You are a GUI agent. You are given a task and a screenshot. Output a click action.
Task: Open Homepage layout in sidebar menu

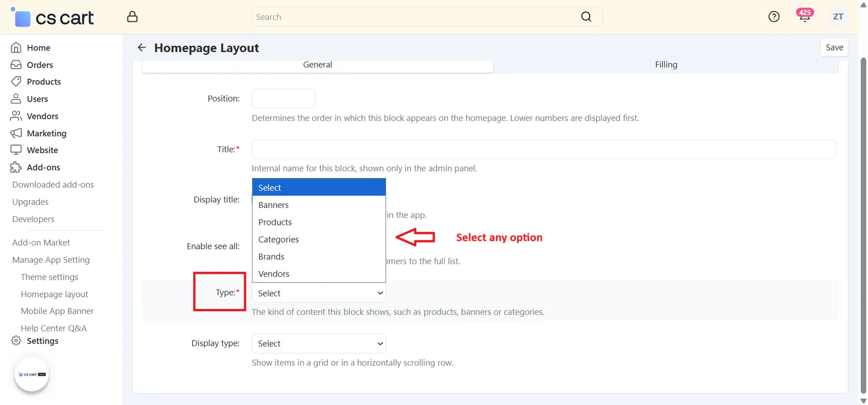point(54,294)
